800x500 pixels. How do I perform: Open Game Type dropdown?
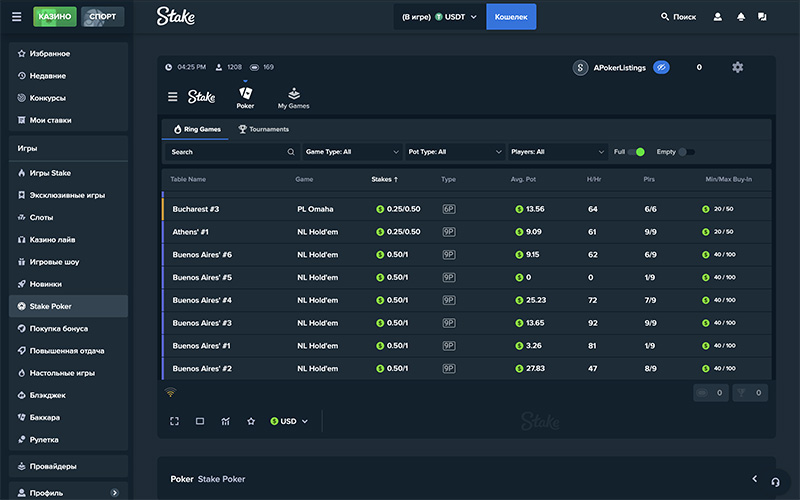point(352,152)
